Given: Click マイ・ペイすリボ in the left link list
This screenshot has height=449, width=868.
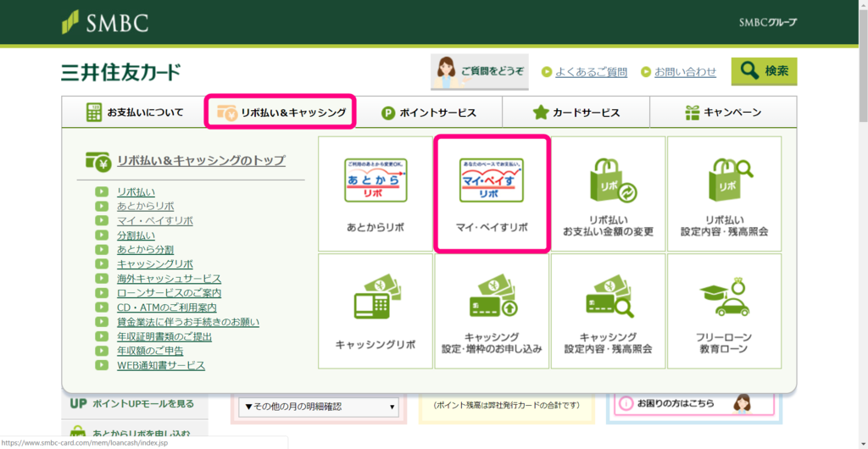Looking at the screenshot, I should (x=155, y=220).
